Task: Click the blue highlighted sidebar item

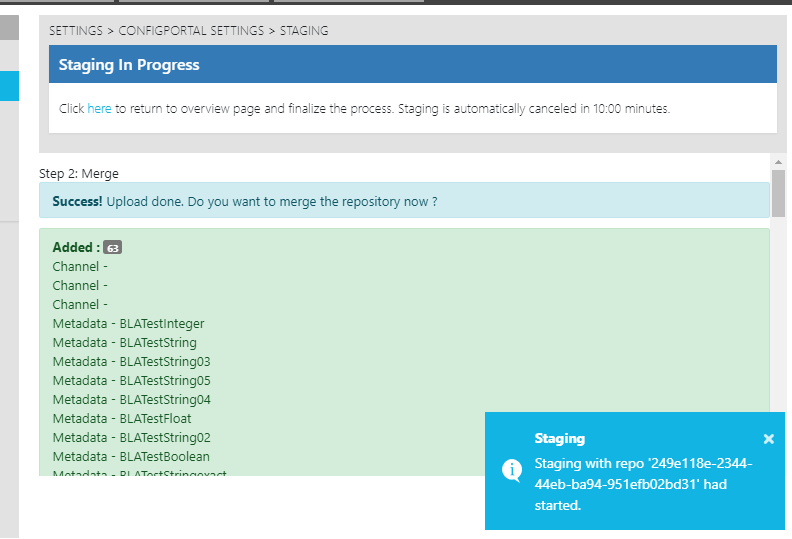Action: point(9,86)
